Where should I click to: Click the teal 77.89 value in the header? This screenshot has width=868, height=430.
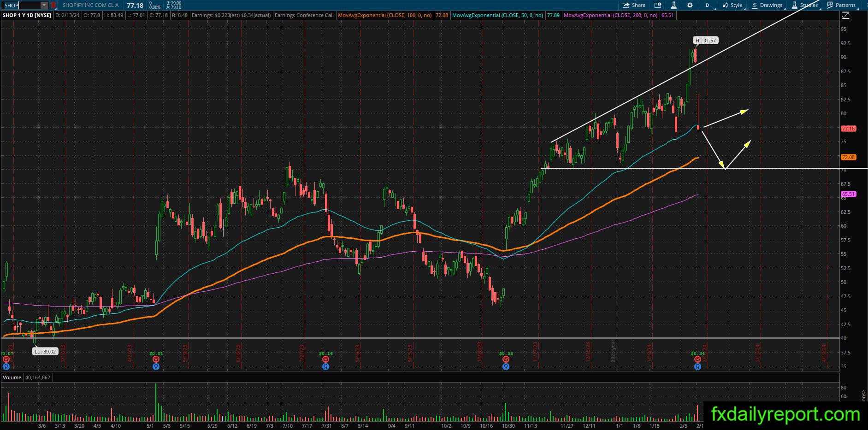point(553,15)
